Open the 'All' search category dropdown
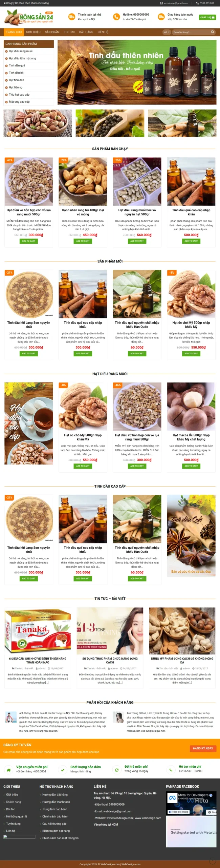 tap(167, 32)
